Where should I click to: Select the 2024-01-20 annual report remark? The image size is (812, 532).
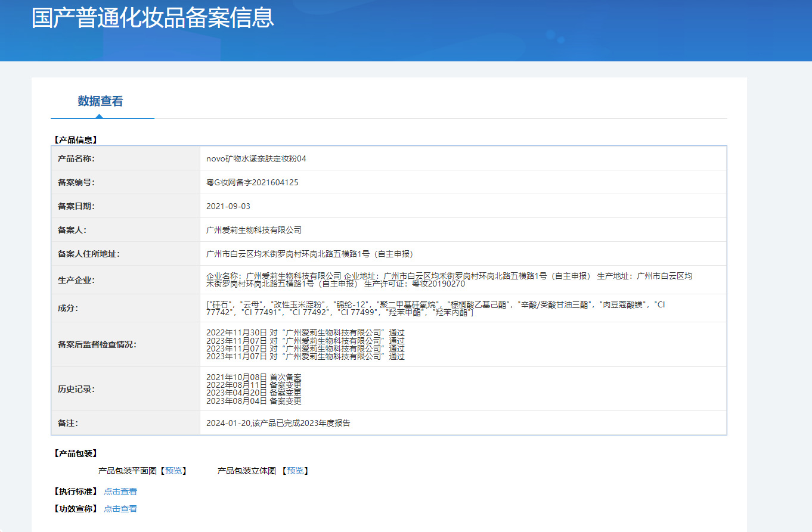(278, 424)
